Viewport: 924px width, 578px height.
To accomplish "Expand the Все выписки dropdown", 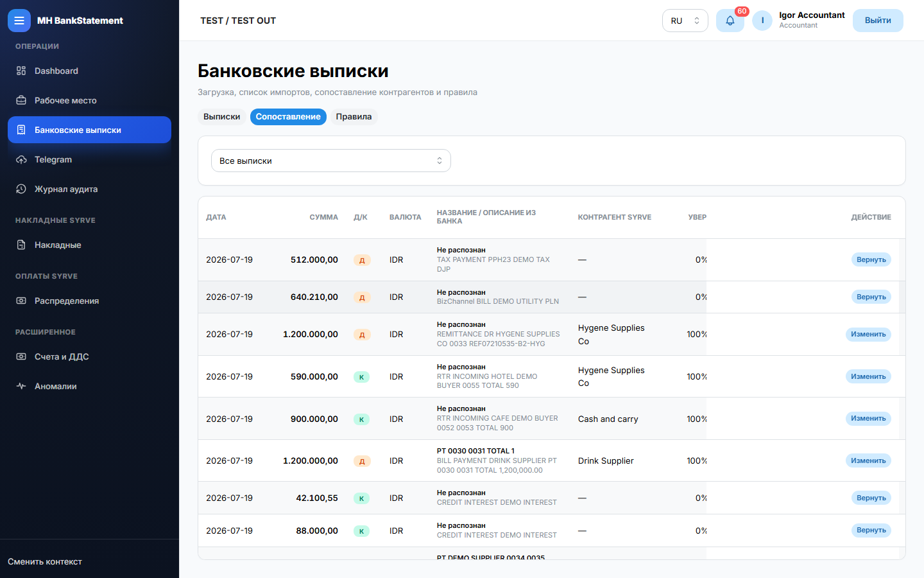I will click(x=331, y=161).
